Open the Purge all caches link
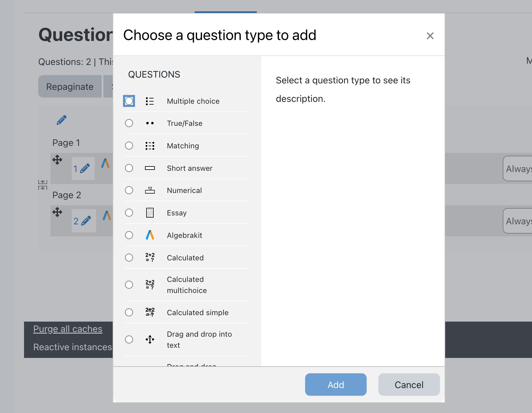 pyautogui.click(x=68, y=329)
